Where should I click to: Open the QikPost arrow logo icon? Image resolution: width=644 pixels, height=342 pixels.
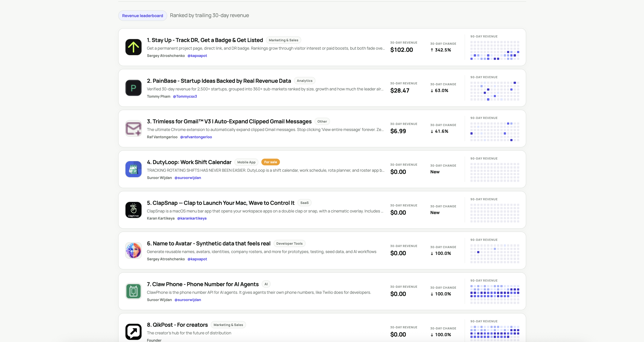point(133,332)
